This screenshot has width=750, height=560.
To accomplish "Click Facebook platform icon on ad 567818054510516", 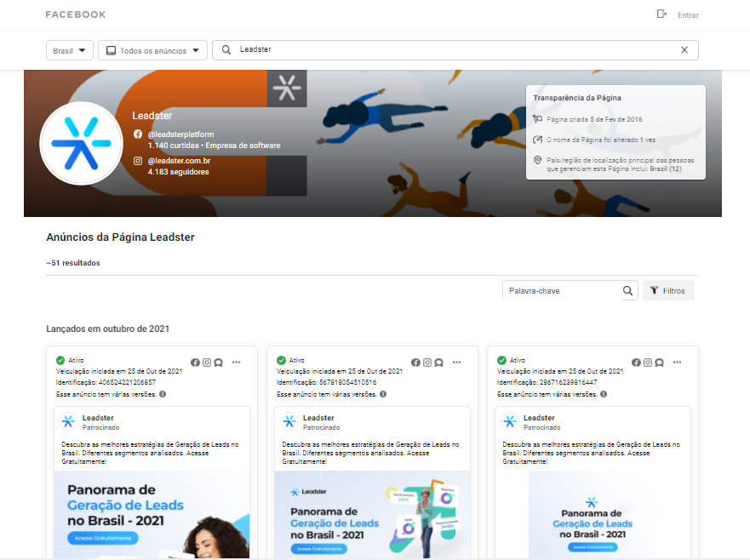I will (415, 363).
